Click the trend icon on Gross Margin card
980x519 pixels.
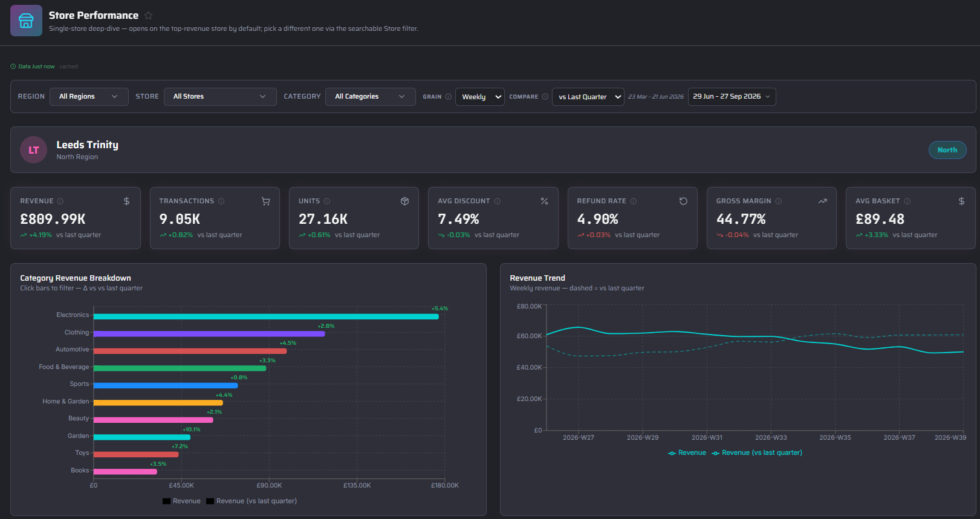coord(822,201)
